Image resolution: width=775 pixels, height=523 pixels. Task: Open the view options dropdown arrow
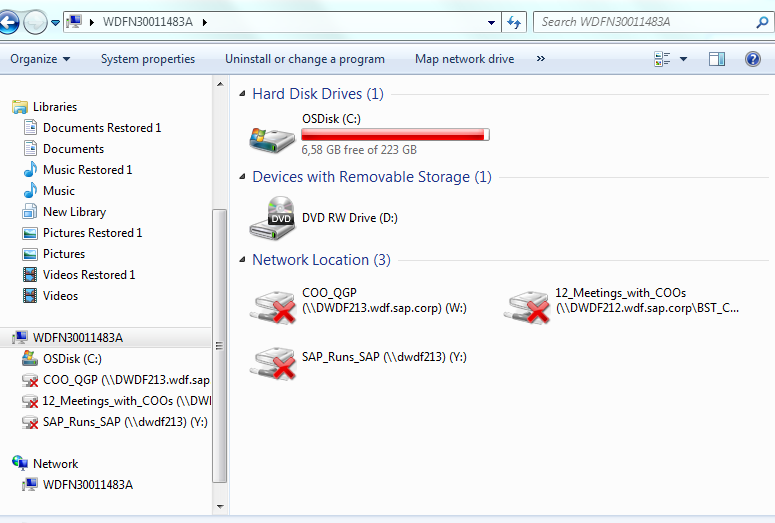click(683, 59)
